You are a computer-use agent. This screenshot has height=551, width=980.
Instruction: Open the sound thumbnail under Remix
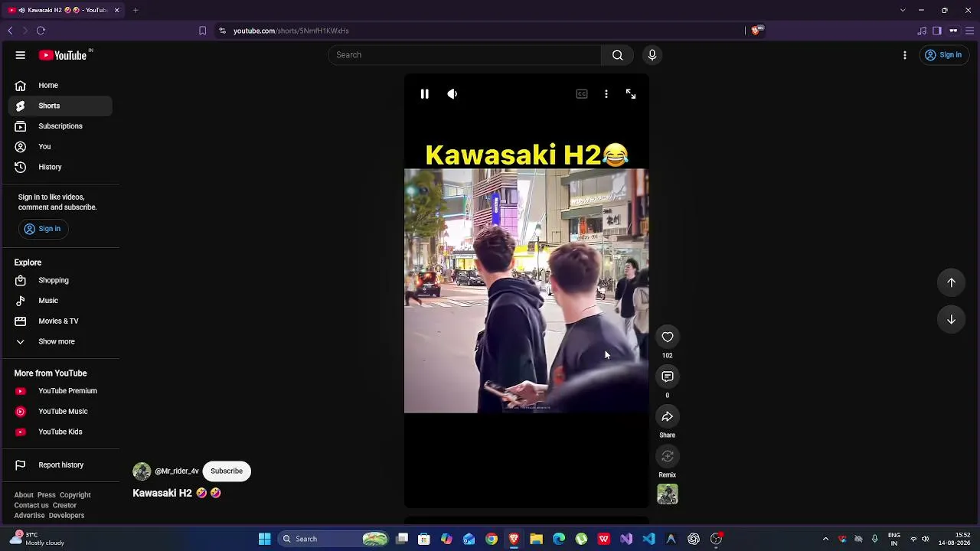pyautogui.click(x=668, y=495)
